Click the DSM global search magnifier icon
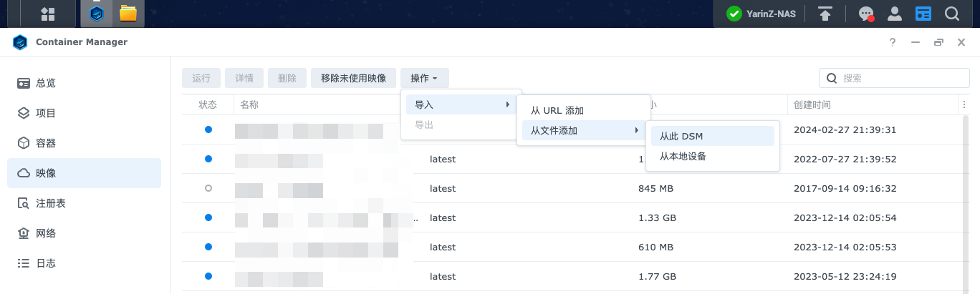Viewport: 980px width, 294px height. 952,14
